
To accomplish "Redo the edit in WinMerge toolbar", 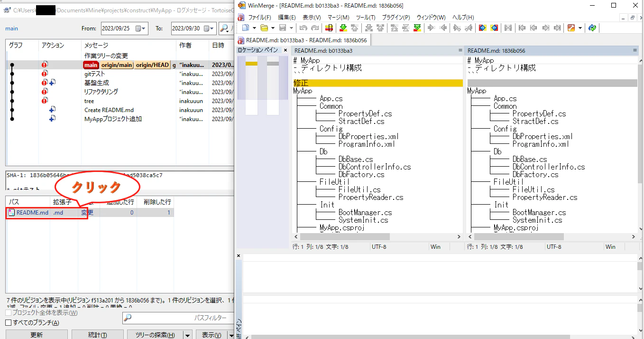I will coord(315,28).
